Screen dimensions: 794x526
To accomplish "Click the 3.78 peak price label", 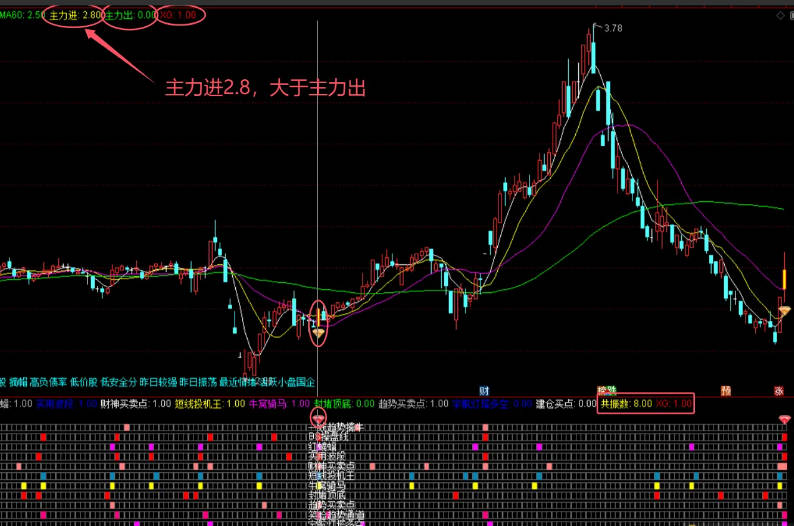I will pos(613,28).
